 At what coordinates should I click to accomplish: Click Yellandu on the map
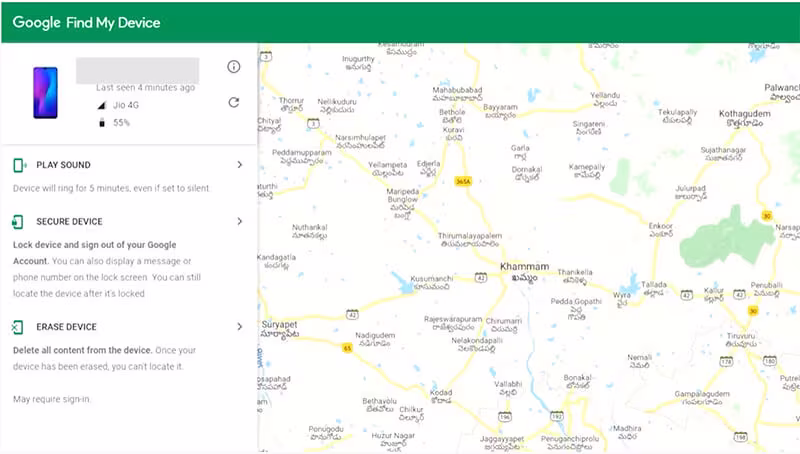(x=605, y=99)
